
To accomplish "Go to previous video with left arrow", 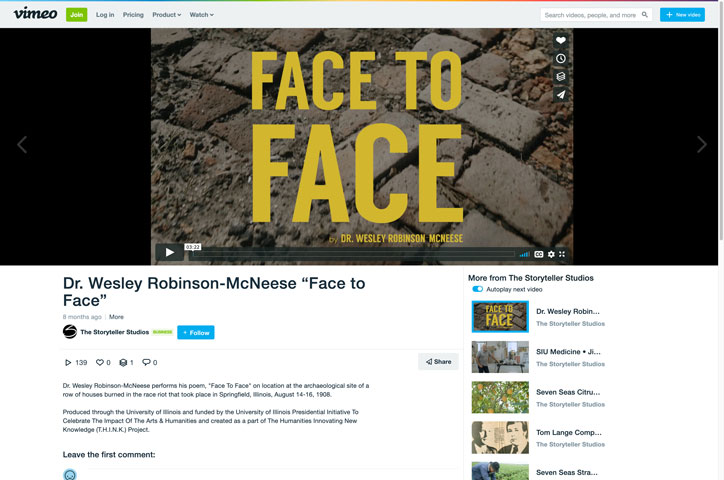I will (x=22, y=144).
